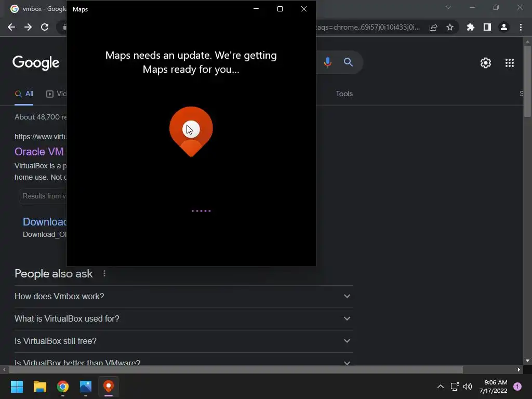The width and height of the screenshot is (532, 399).
Task: Bookmark this tab with star icon
Action: (450, 27)
